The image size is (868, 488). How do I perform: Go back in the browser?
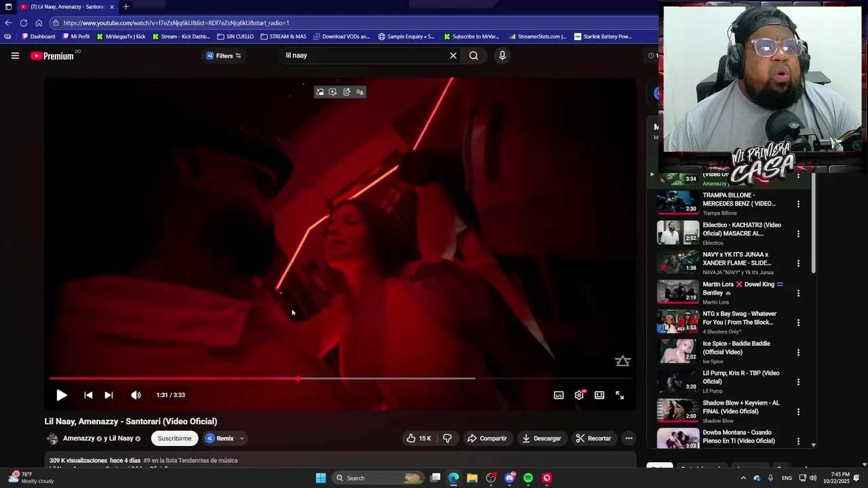pos(8,22)
